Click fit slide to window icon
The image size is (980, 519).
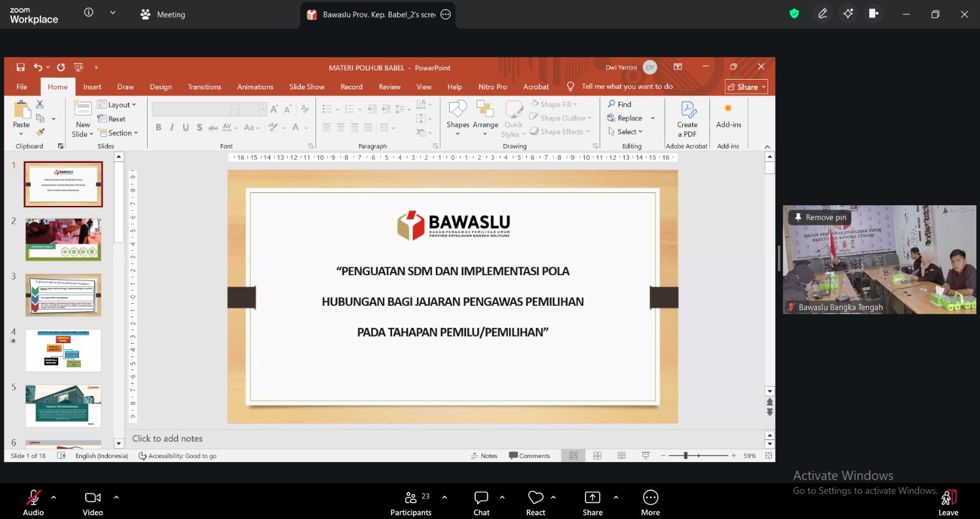click(x=769, y=456)
